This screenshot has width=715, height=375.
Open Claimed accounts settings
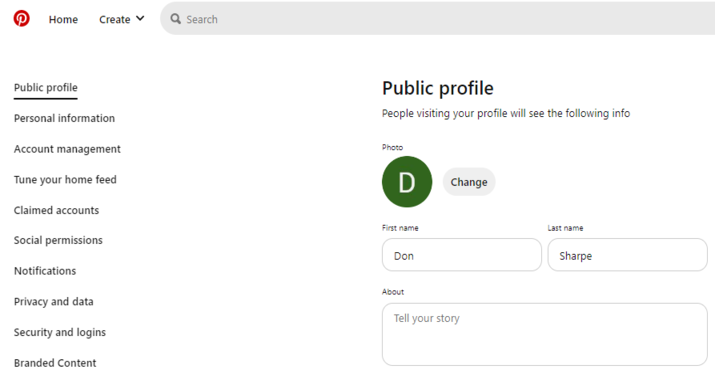tap(56, 210)
